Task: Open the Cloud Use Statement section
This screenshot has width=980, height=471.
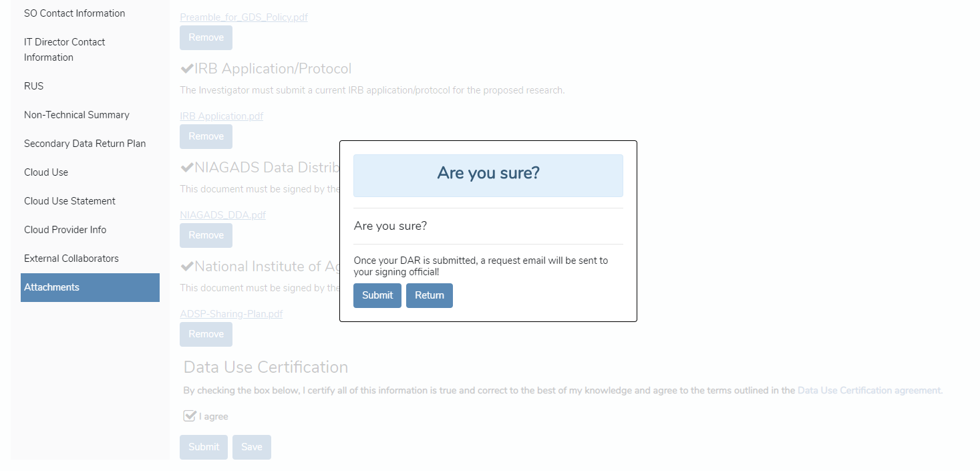Action: [69, 201]
